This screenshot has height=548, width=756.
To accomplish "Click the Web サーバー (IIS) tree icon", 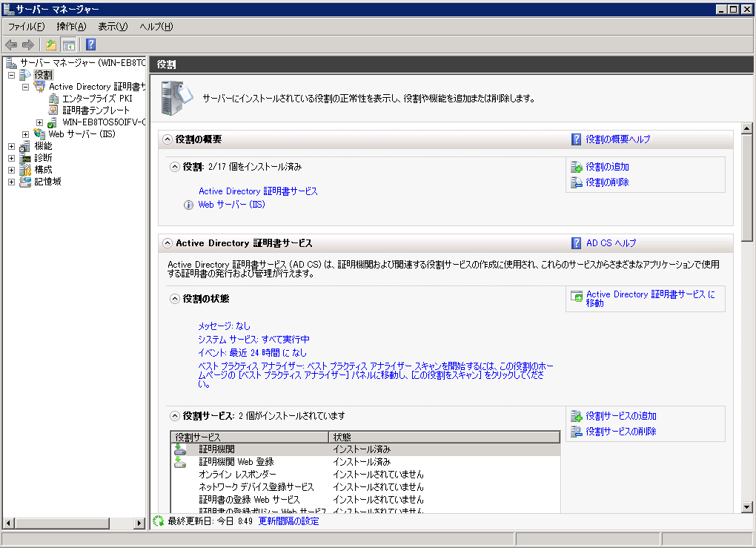I will pyautogui.click(x=39, y=133).
